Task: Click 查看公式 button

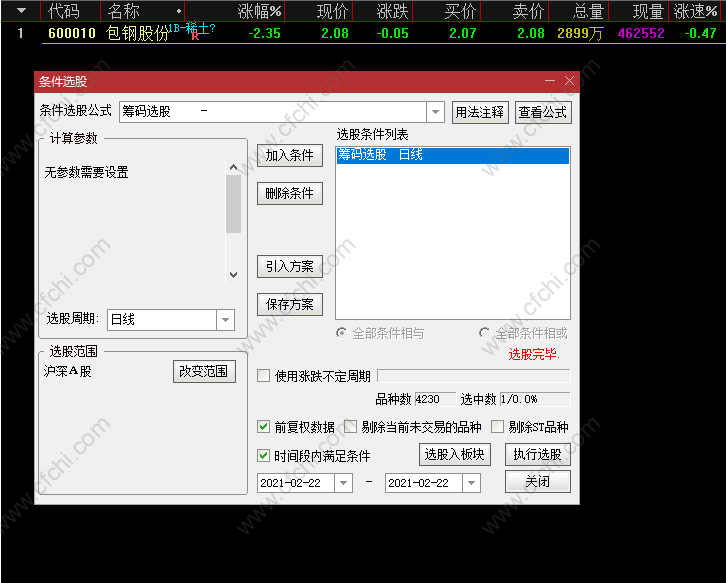Action: (x=543, y=112)
